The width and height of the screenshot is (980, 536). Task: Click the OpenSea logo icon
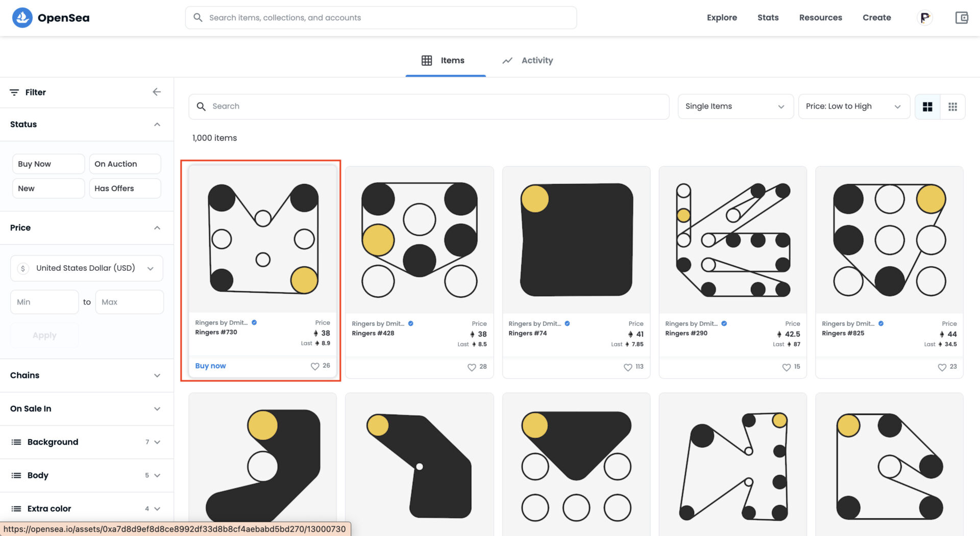tap(22, 18)
